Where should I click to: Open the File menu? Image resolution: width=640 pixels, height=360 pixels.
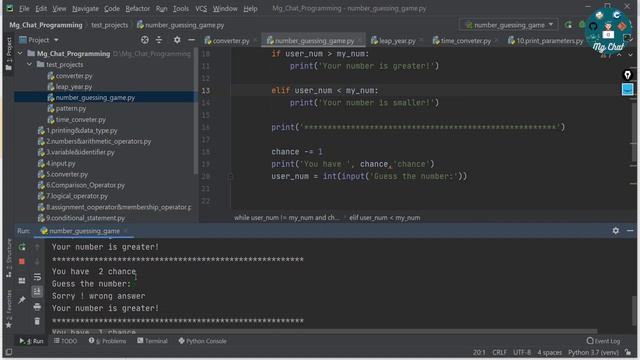[x=24, y=8]
